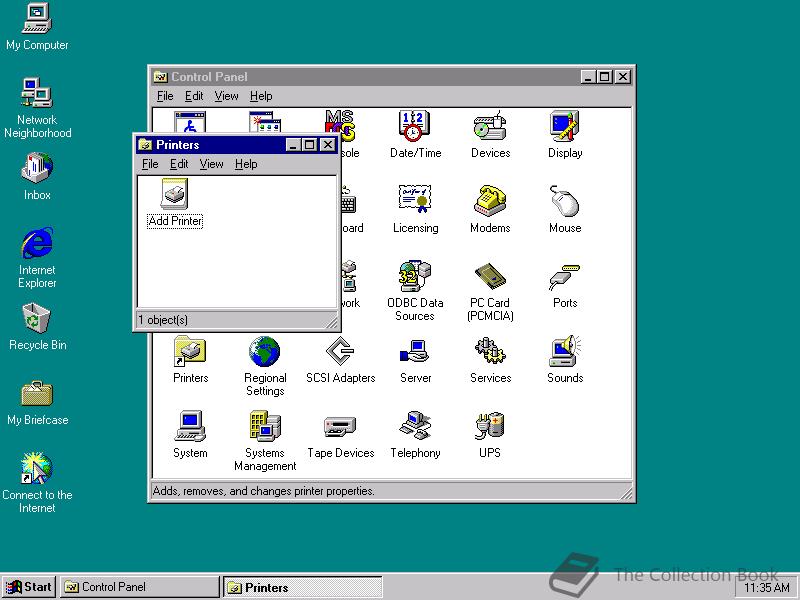Select My Computer desktop icon
This screenshot has width=800, height=600.
(37, 27)
